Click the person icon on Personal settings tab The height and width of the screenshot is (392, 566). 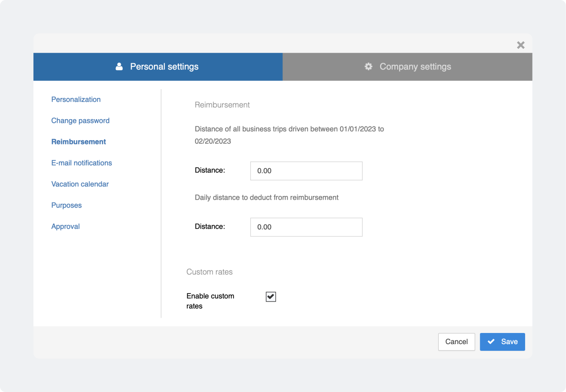click(x=119, y=66)
